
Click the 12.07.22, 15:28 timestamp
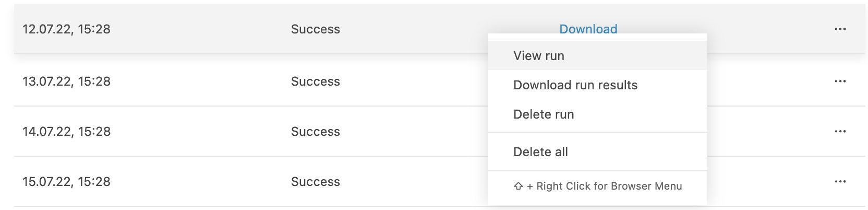tap(66, 29)
